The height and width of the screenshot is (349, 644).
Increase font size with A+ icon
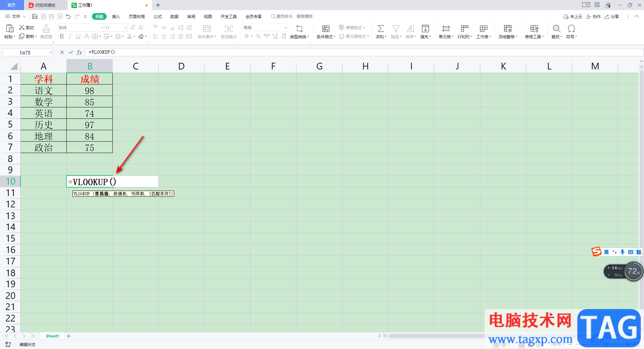pyautogui.click(x=133, y=28)
